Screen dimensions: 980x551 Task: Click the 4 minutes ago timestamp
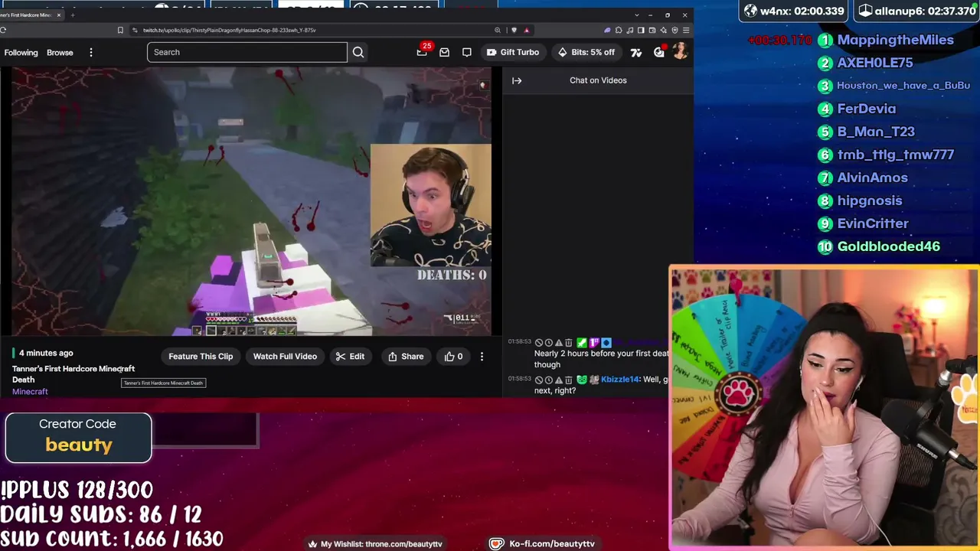tap(46, 353)
